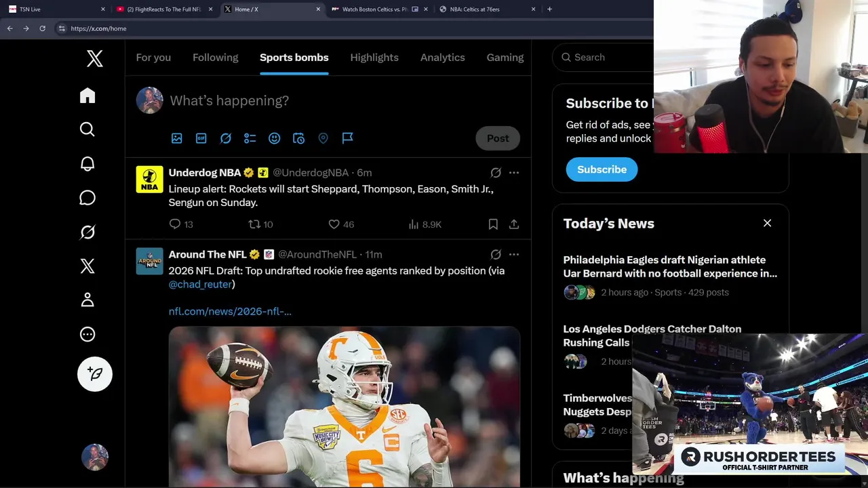Switch to Following tab
Screen dimensions: 868x488
coord(216,58)
